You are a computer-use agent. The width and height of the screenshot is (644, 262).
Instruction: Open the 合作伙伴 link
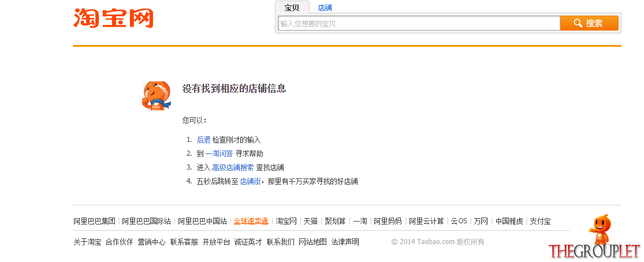pyautogui.click(x=120, y=242)
